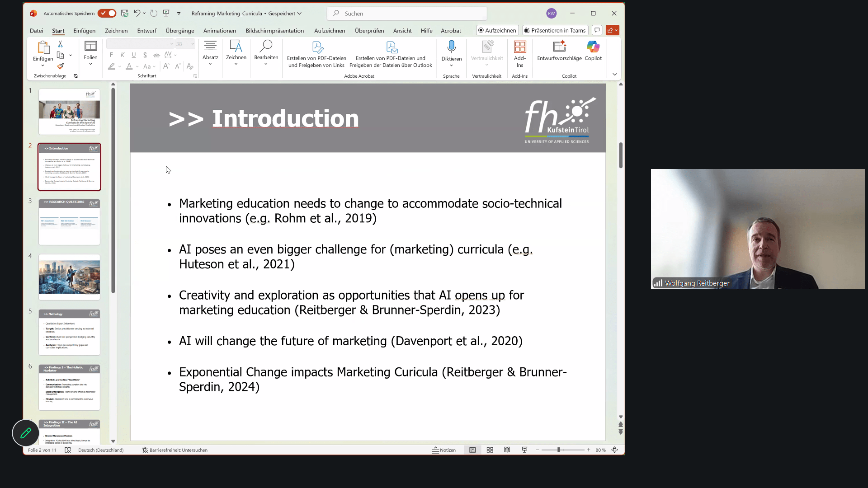
Task: Toggle bold formatting button
Action: tap(111, 55)
